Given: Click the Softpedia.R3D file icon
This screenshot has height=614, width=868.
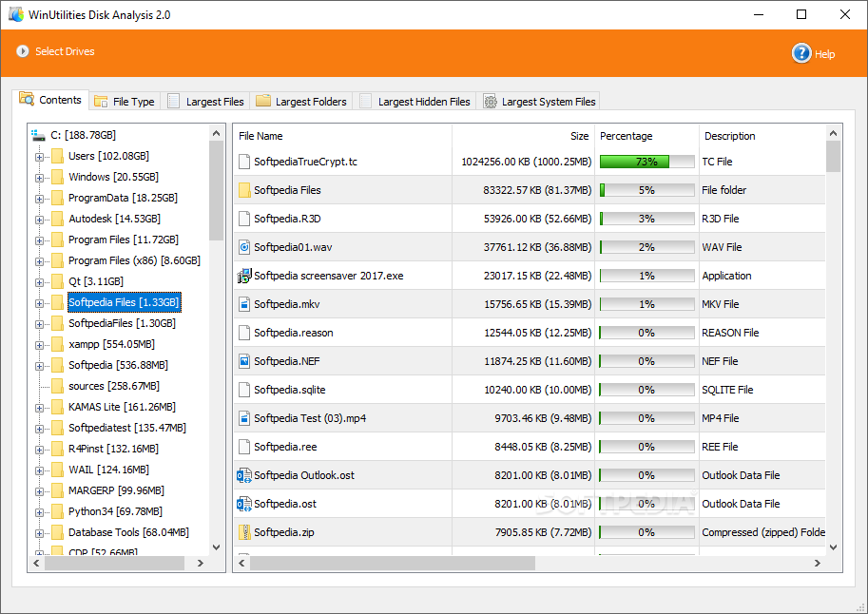Looking at the screenshot, I should pos(244,219).
